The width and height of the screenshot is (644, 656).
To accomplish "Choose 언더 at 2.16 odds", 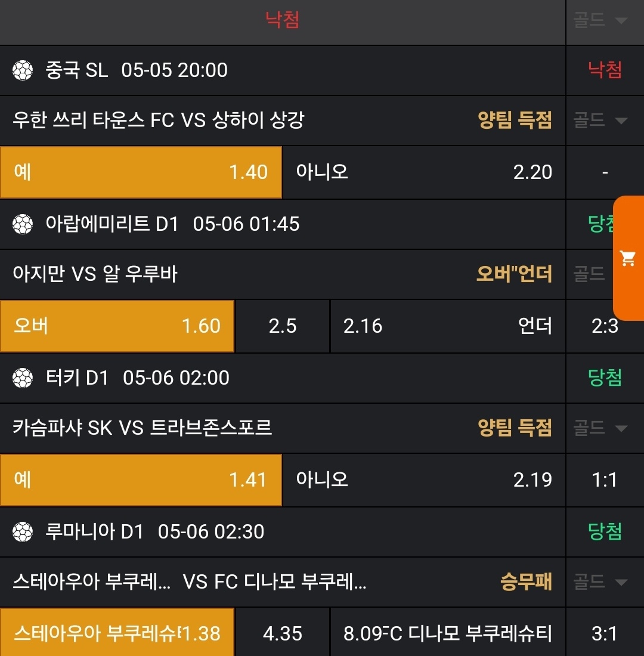I will tap(447, 326).
